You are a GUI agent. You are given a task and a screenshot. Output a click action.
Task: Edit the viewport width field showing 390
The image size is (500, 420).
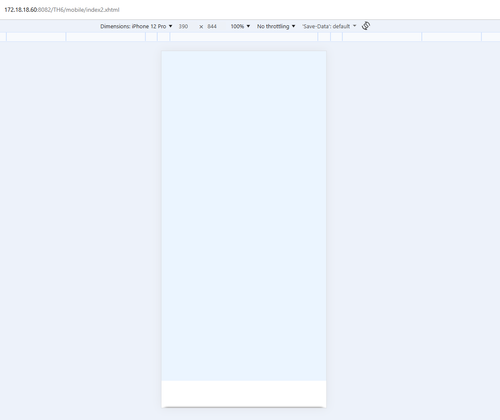(184, 26)
